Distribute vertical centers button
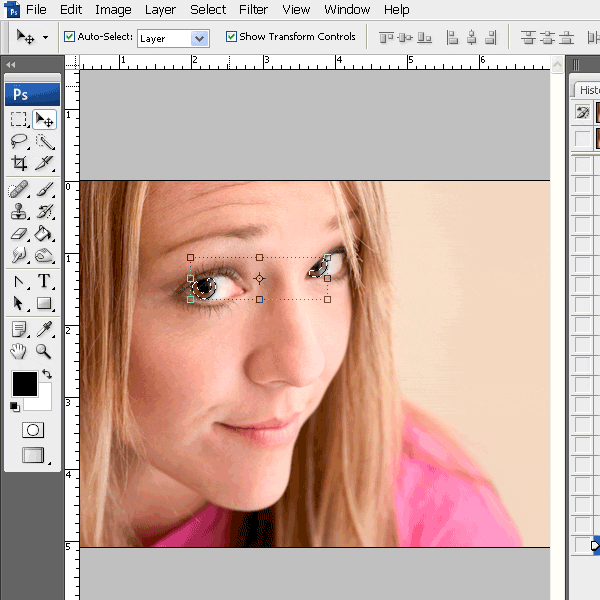This screenshot has width=600, height=600. point(548,38)
